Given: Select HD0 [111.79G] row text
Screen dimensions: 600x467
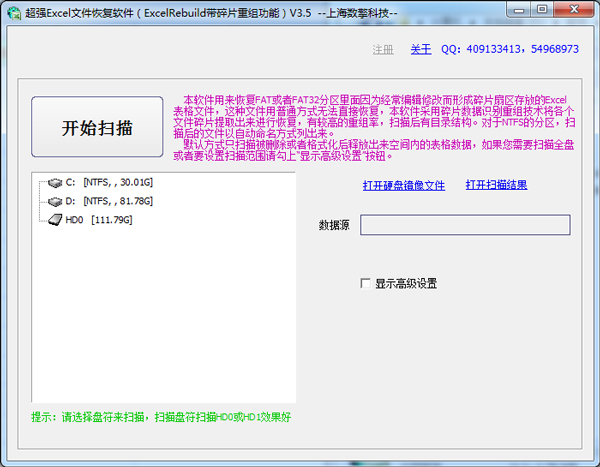Looking at the screenshot, I should click(x=99, y=220).
